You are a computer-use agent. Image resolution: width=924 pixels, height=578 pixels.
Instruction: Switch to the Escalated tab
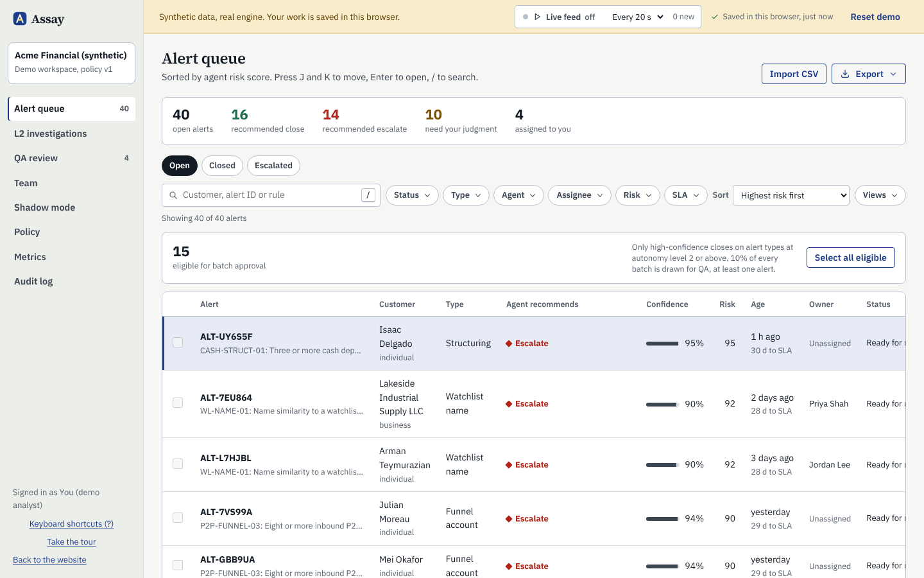[x=273, y=166]
